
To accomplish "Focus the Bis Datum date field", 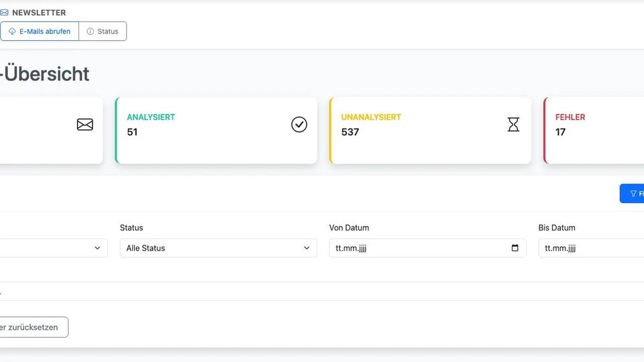I will click(590, 248).
